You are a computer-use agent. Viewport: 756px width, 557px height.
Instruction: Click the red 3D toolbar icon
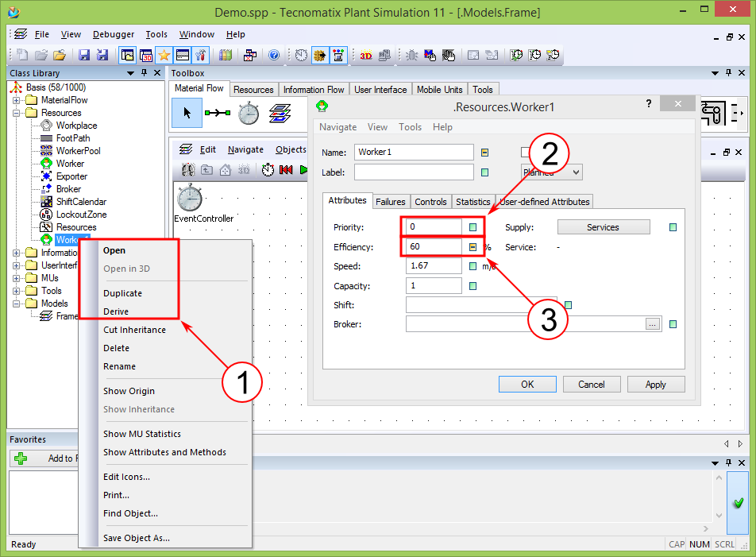tap(366, 55)
